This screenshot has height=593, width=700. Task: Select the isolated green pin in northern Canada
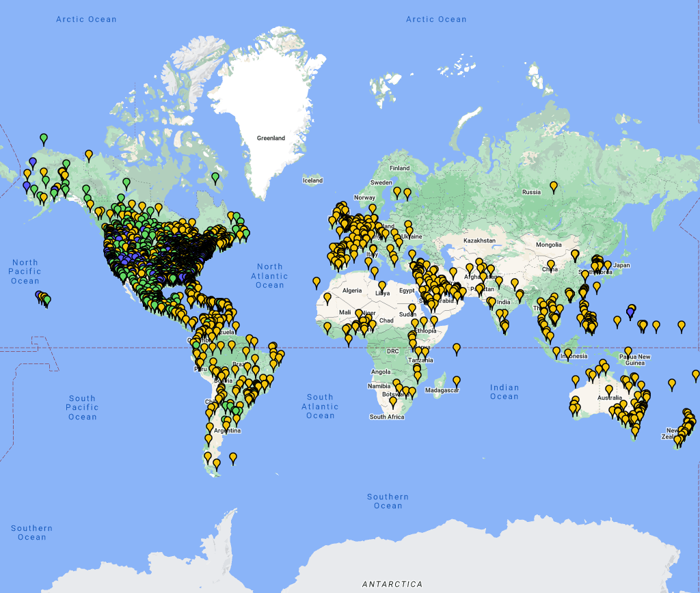tap(126, 182)
